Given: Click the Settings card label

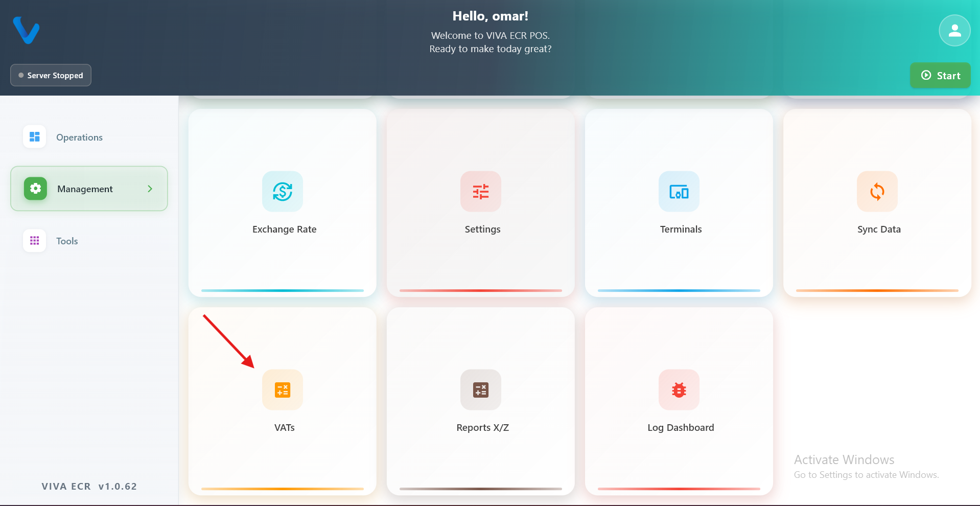Looking at the screenshot, I should [x=483, y=229].
